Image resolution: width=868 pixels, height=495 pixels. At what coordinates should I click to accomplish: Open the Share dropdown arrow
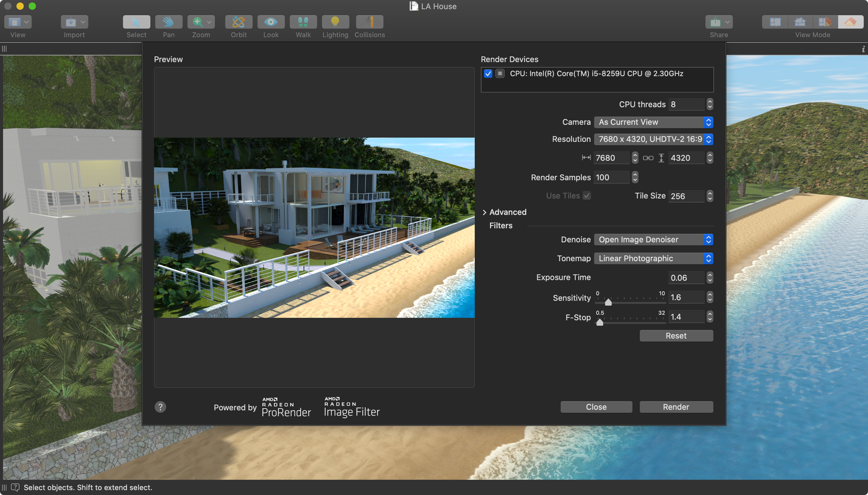[x=727, y=22]
